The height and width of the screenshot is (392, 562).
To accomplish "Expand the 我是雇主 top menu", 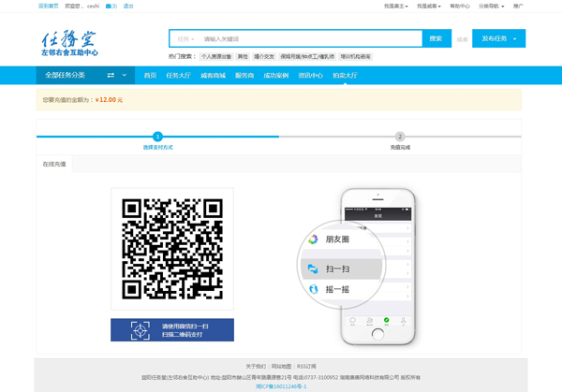I will tap(395, 7).
